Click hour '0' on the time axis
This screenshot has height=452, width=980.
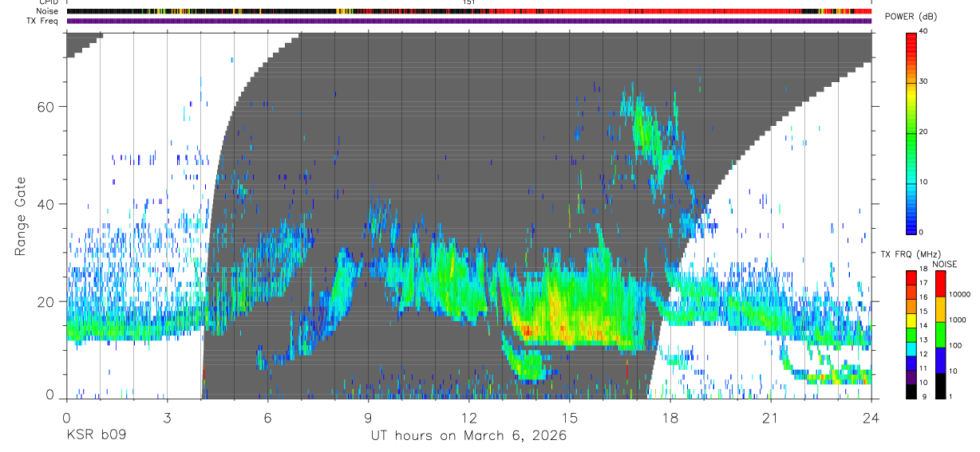(66, 417)
